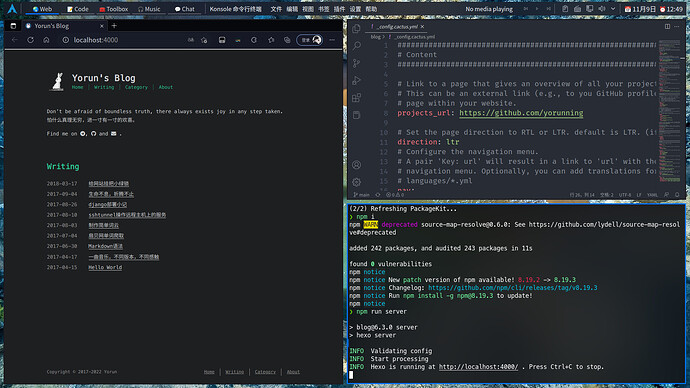Image resolution: width=690 pixels, height=388 pixels.
Task: Open the Category link in blog header
Action: (136, 87)
